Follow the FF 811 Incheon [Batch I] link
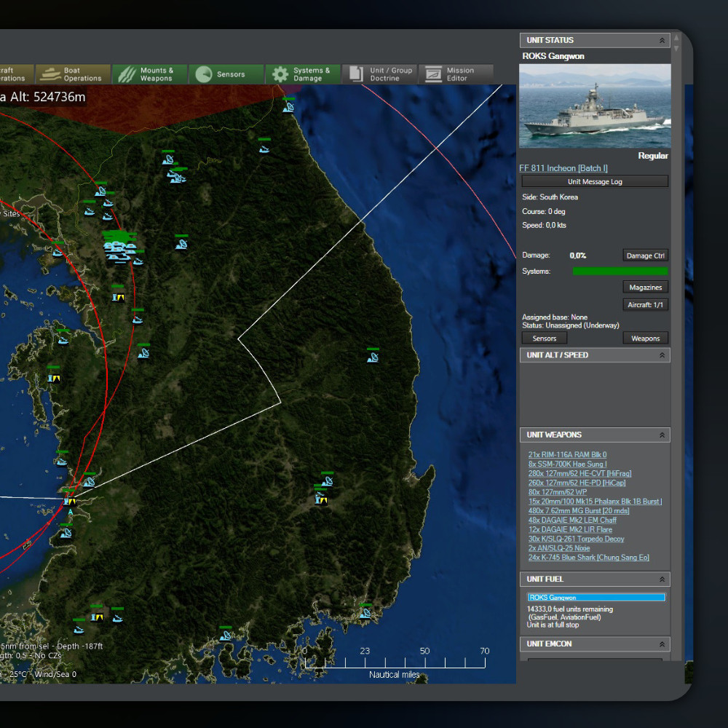This screenshot has height=728, width=728. pyautogui.click(x=563, y=168)
